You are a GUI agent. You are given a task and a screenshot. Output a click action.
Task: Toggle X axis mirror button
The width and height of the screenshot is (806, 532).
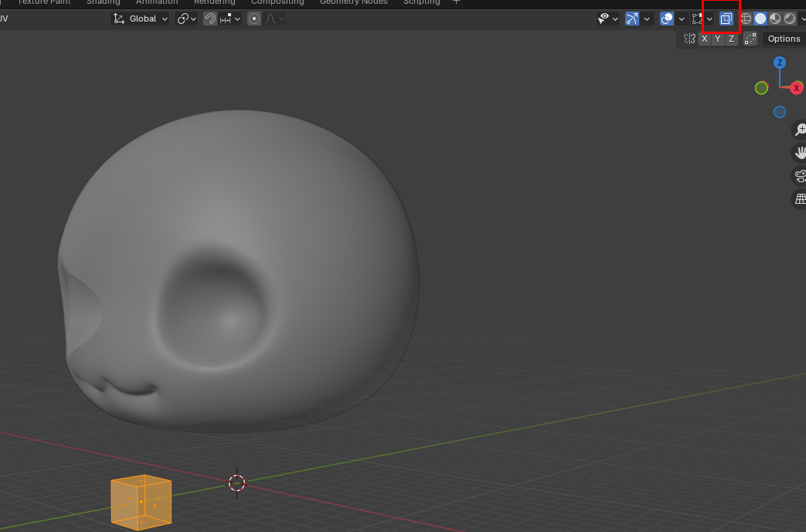(704, 39)
